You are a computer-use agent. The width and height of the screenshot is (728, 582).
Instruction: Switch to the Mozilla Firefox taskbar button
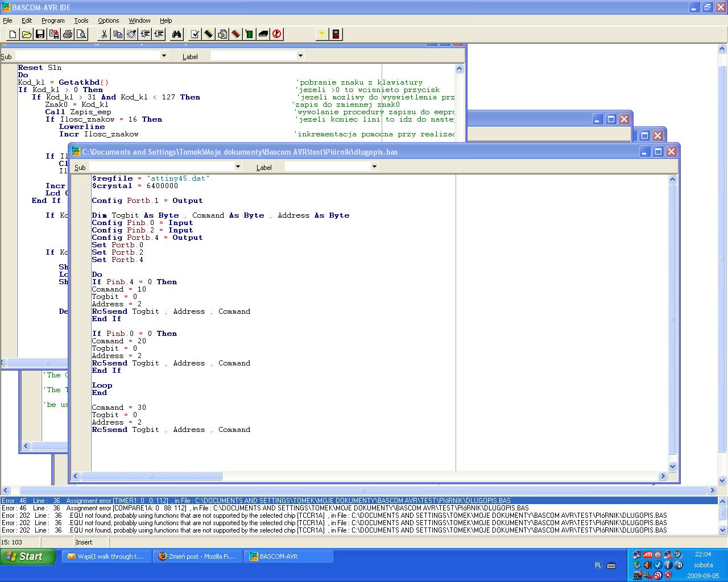197,556
